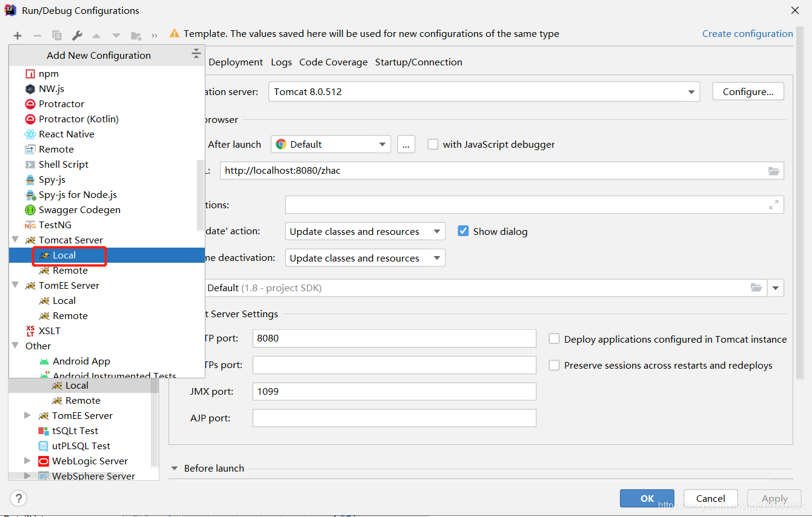Click the OK button
Image resolution: width=812 pixels, height=517 pixels.
pos(647,499)
